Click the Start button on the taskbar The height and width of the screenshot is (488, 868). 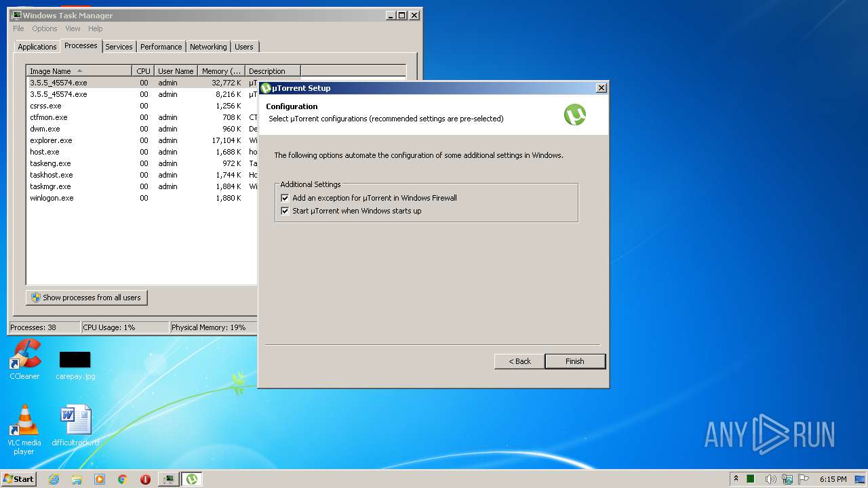[18, 479]
